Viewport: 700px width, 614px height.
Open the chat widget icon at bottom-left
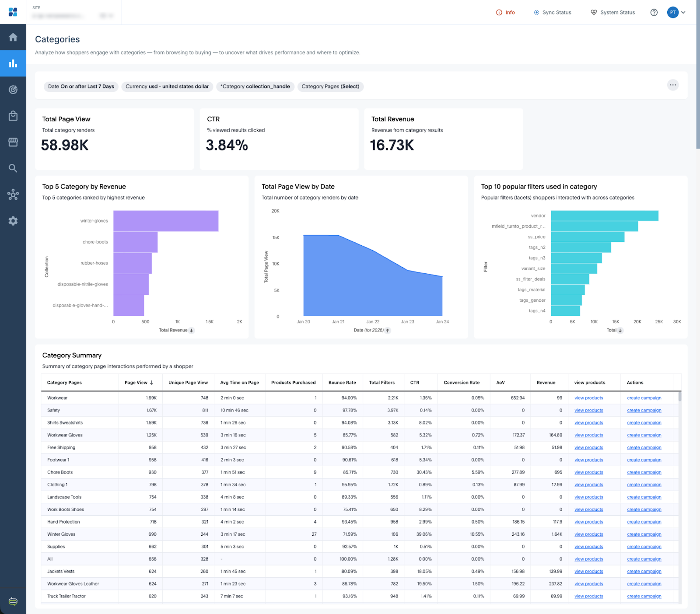(13, 601)
